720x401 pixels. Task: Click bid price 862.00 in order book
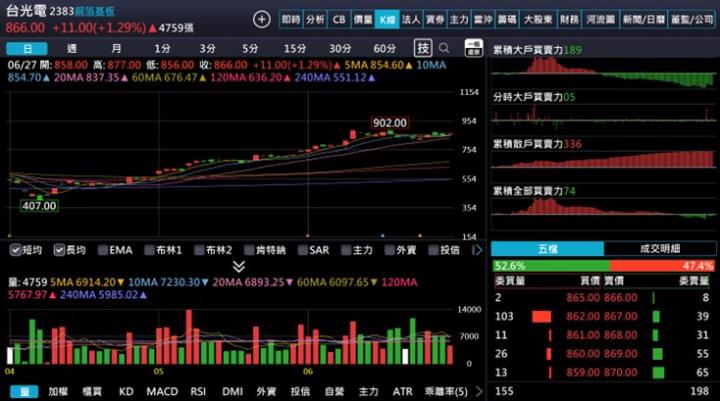(x=583, y=316)
